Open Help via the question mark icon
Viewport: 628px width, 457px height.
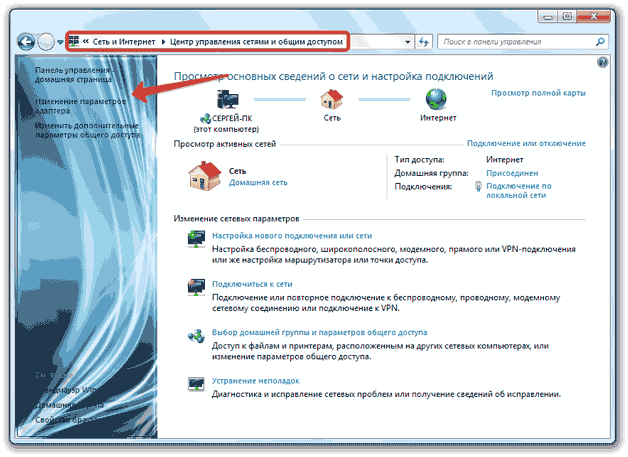click(x=602, y=62)
